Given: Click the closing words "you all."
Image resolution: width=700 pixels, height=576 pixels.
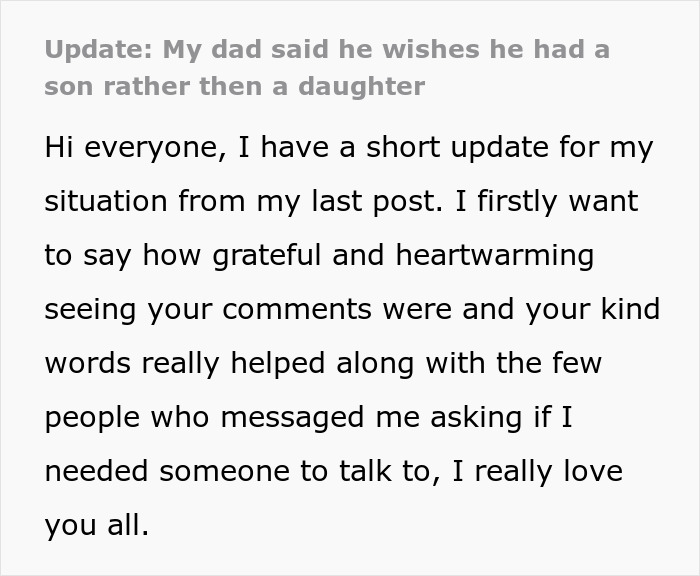Looking at the screenshot, I should click(x=96, y=526).
